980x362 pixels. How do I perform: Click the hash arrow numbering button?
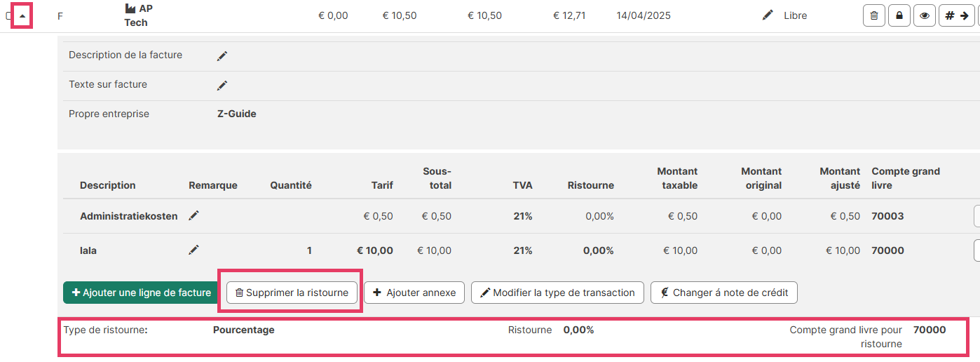956,15
